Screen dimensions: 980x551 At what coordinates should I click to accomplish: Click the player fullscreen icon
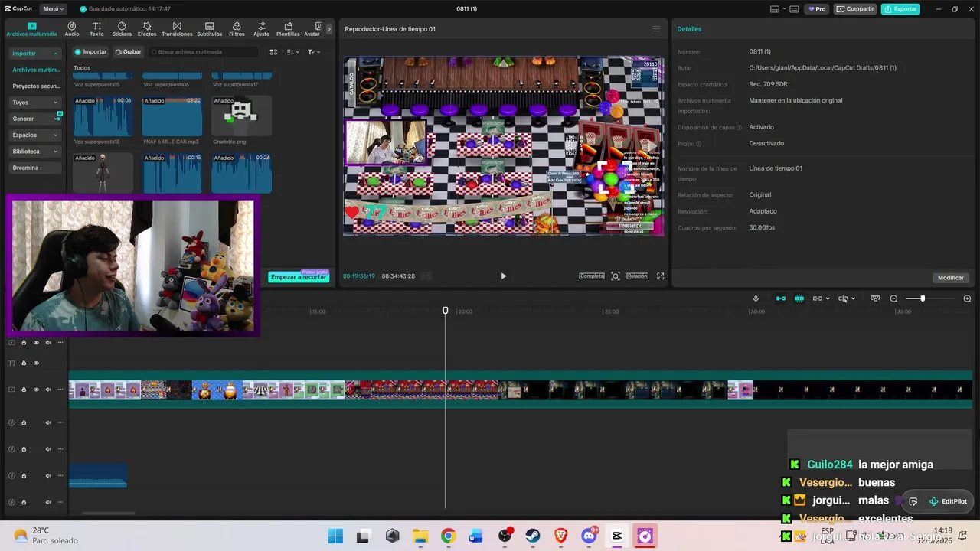pos(660,276)
